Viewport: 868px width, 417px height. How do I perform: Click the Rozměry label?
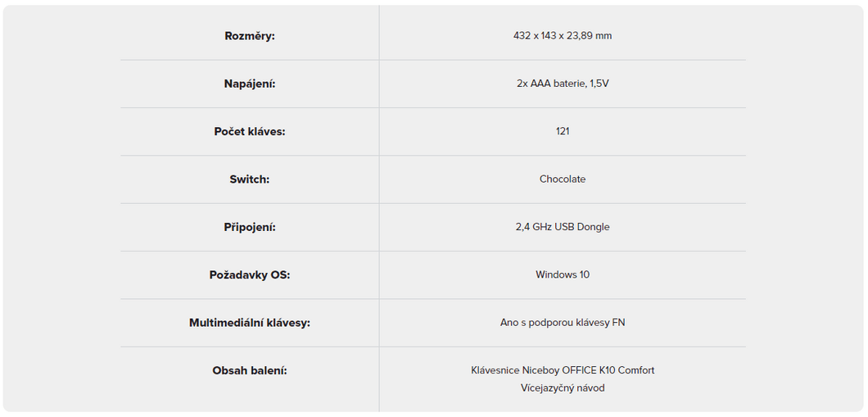pyautogui.click(x=250, y=36)
